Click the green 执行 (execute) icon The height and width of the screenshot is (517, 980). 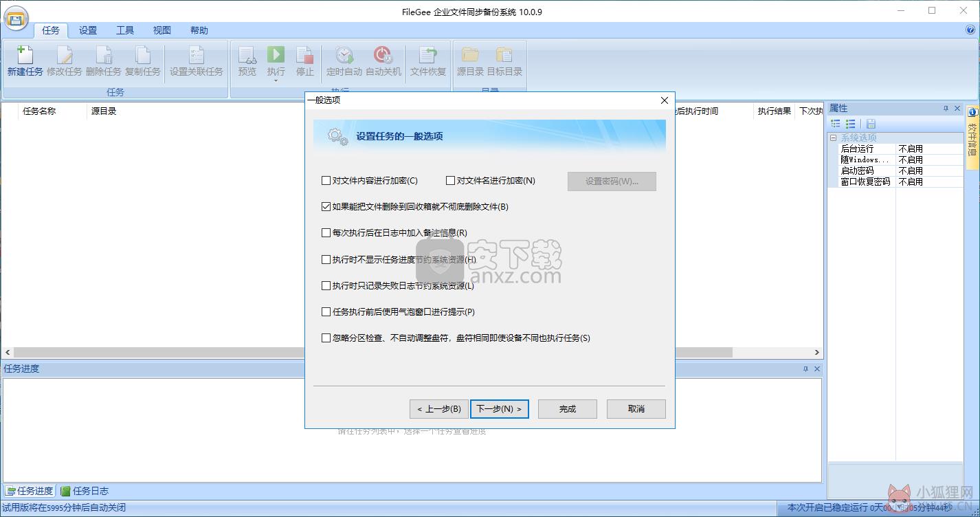coord(276,54)
